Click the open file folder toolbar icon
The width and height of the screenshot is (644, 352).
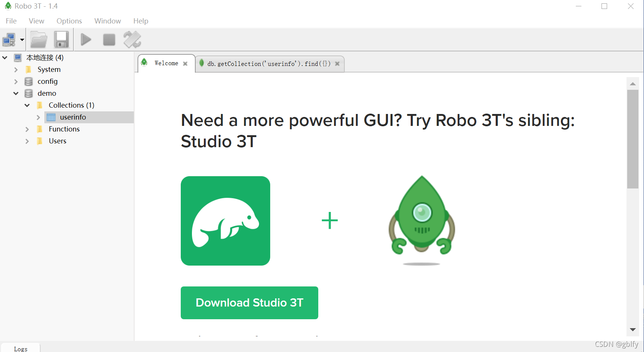click(x=39, y=39)
